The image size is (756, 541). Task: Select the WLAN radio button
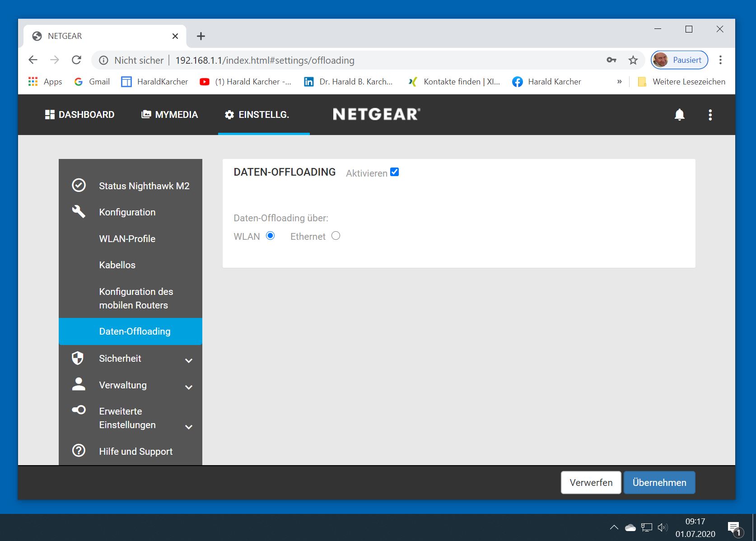pyautogui.click(x=270, y=236)
